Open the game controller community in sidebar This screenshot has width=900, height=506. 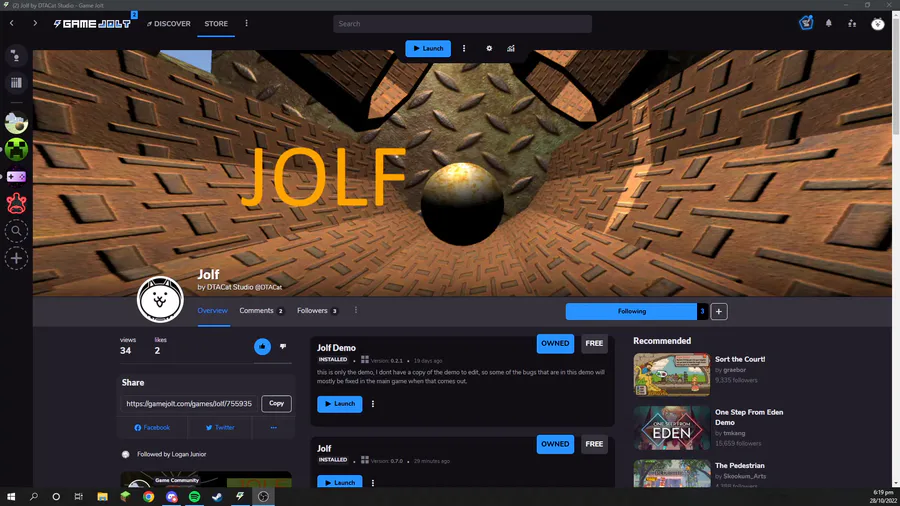(16, 177)
